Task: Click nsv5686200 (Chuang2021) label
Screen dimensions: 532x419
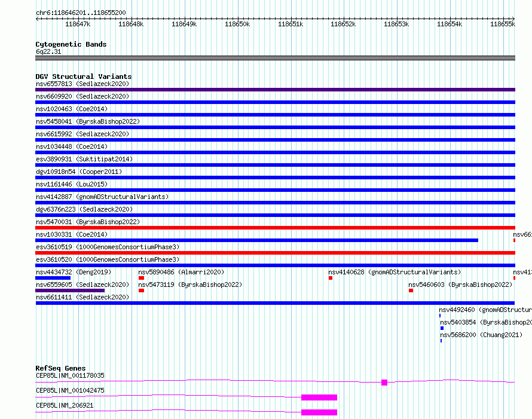Action: 481,335
